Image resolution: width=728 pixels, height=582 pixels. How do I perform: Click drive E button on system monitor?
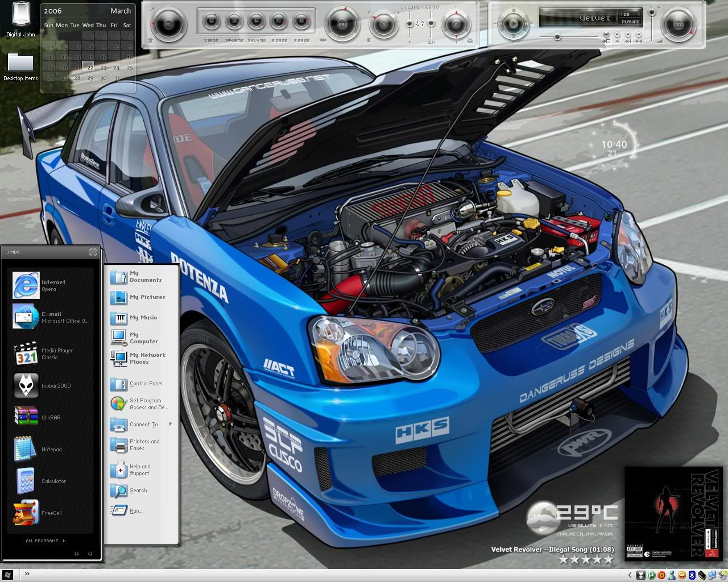pos(257,22)
